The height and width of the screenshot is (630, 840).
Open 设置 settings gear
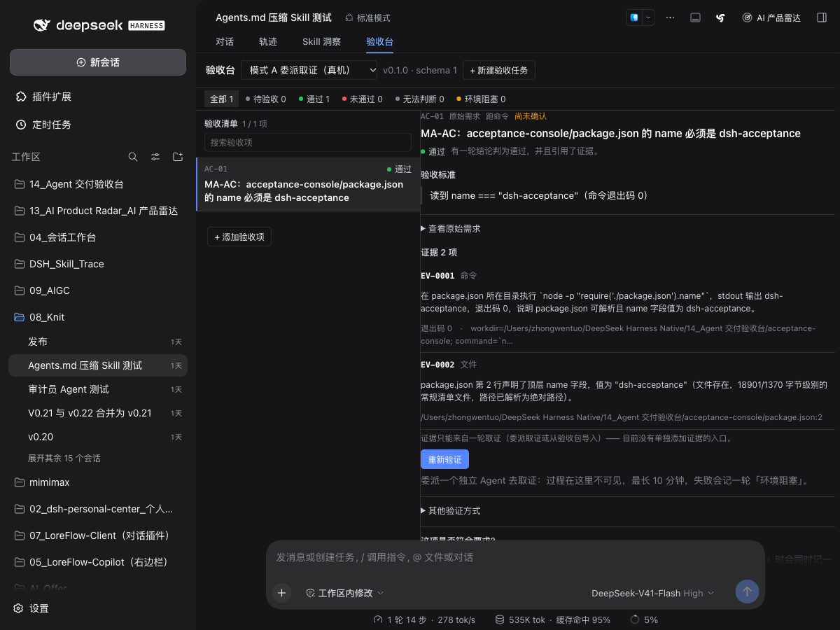31,608
